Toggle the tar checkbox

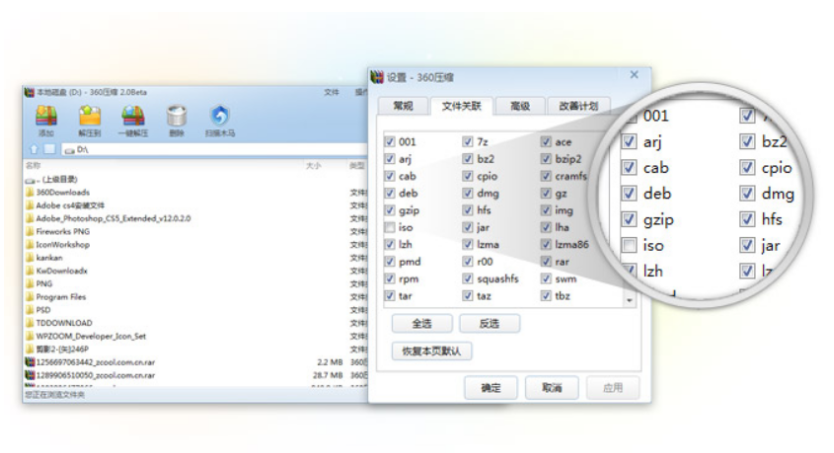click(x=390, y=296)
